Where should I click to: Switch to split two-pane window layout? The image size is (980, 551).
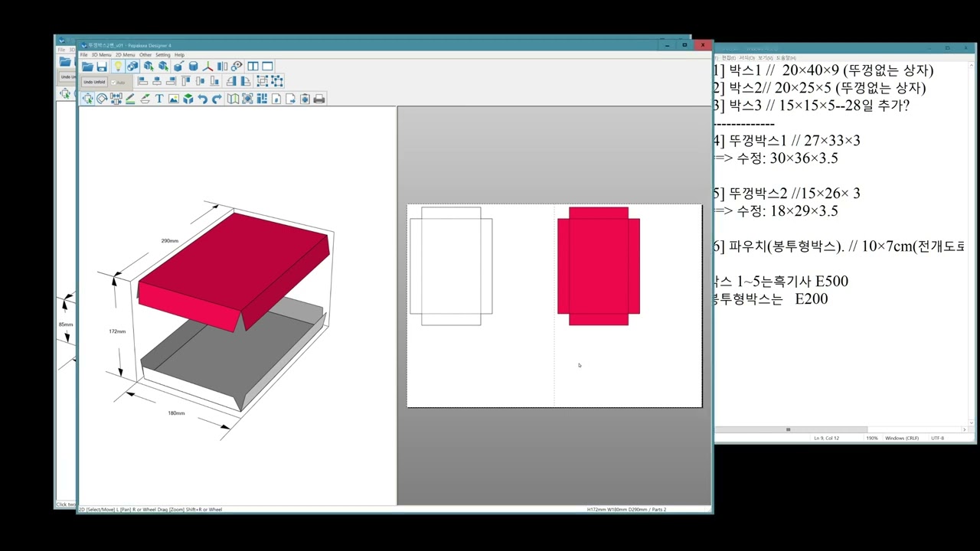click(253, 67)
